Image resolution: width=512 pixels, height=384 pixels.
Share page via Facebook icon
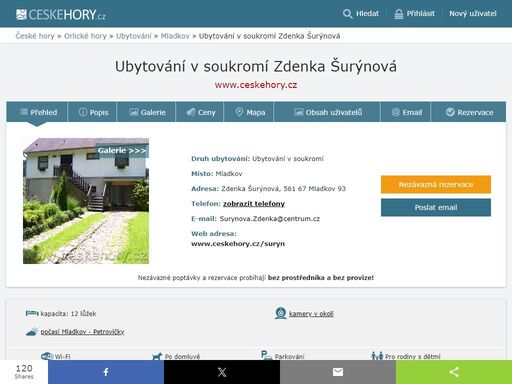coord(106,372)
